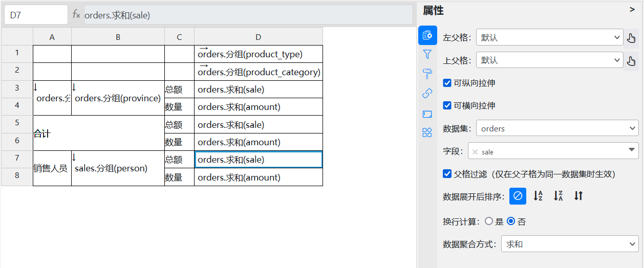The width and height of the screenshot is (644, 268).
Task: Sort expanded data ascending A to Z
Action: click(x=538, y=195)
